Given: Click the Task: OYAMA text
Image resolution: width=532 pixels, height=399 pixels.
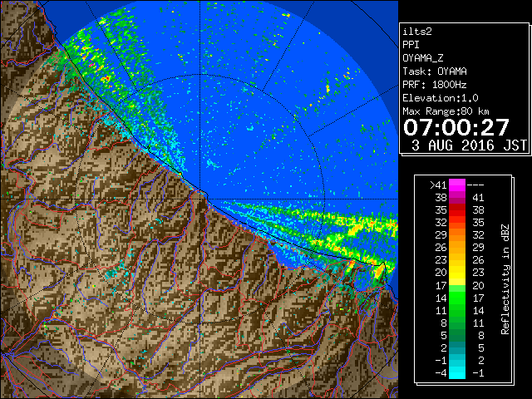Looking at the screenshot, I should click(435, 71).
